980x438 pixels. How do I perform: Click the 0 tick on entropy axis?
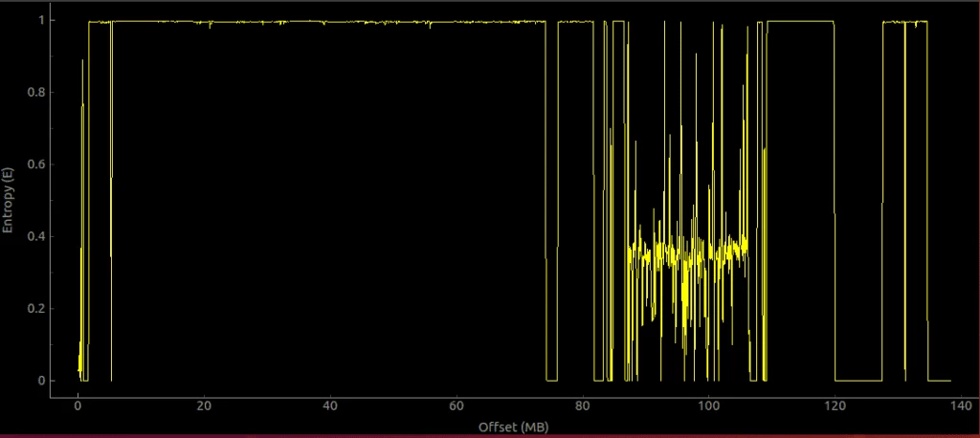click(38, 381)
